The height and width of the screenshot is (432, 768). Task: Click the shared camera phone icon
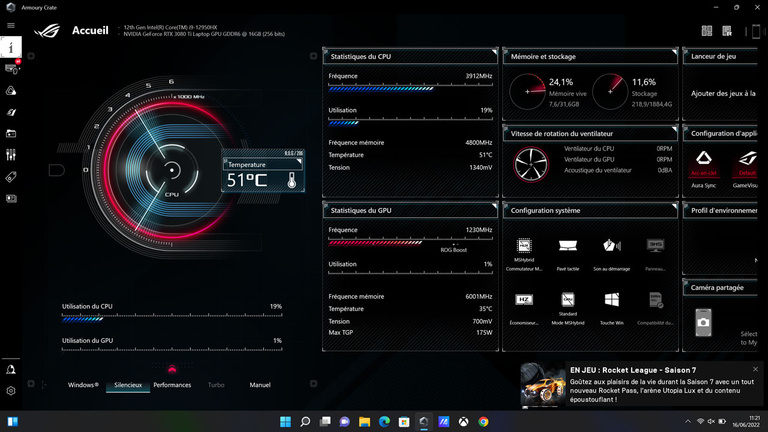[x=703, y=322]
